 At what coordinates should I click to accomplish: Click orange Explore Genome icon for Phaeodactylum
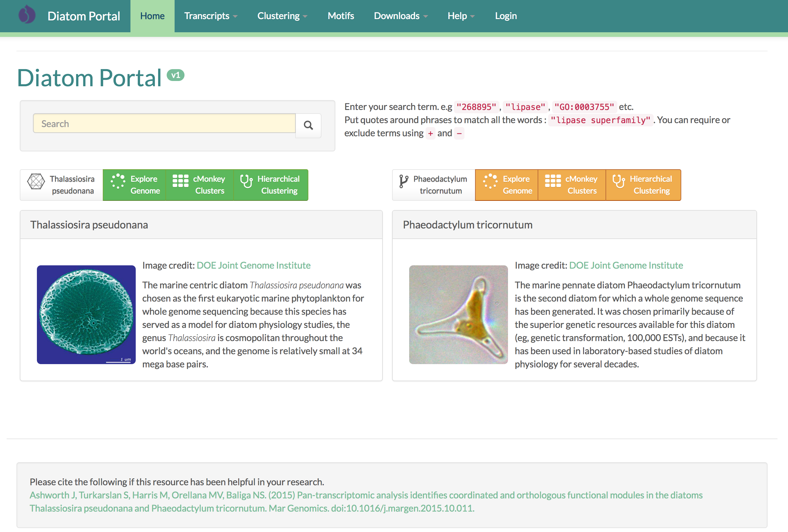coord(490,181)
